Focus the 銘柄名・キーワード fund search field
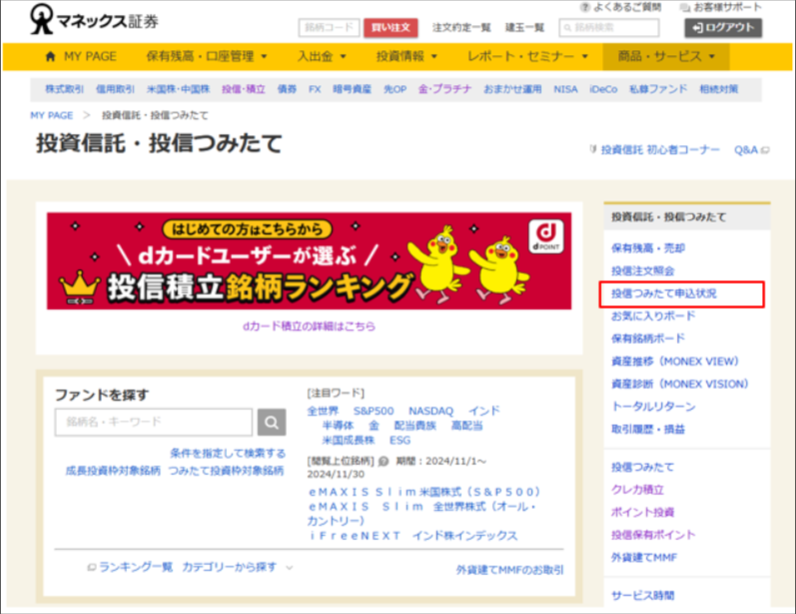Image resolution: width=796 pixels, height=614 pixels. (x=153, y=422)
